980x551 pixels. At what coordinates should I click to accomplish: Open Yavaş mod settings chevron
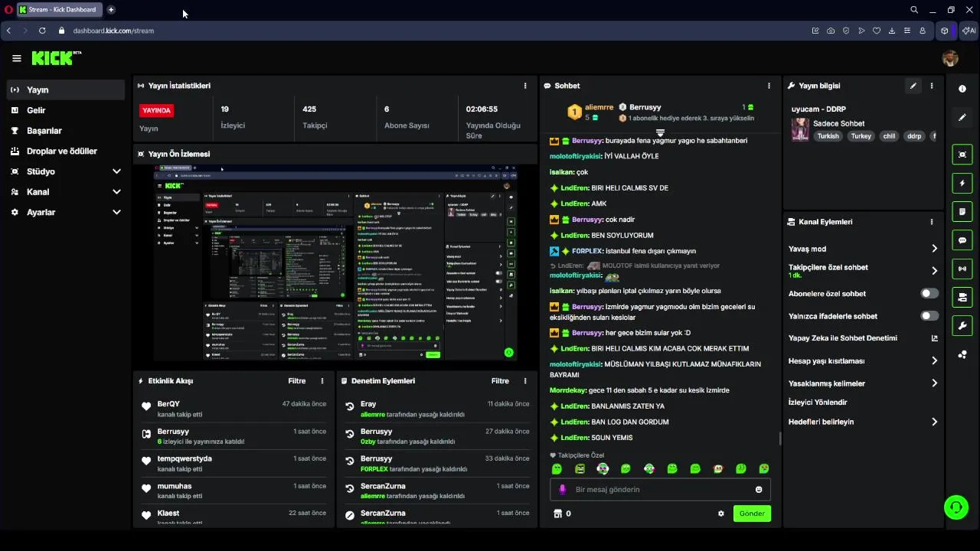[934, 249]
